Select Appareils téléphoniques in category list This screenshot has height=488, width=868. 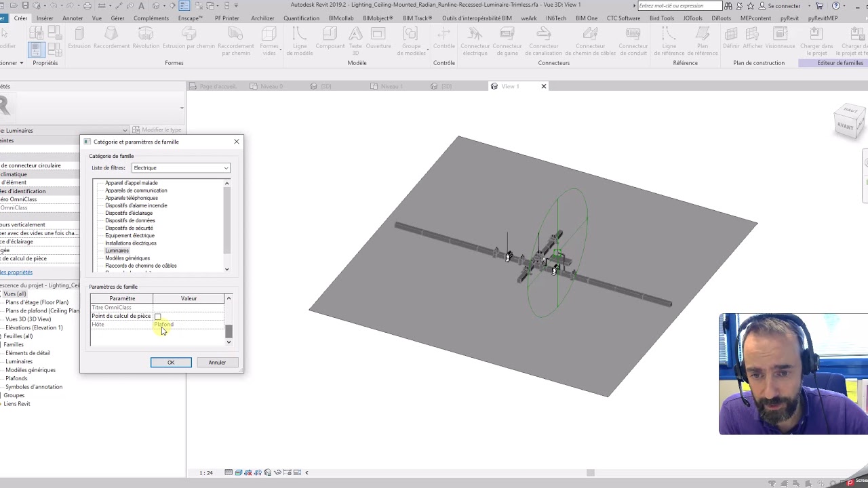pyautogui.click(x=132, y=198)
